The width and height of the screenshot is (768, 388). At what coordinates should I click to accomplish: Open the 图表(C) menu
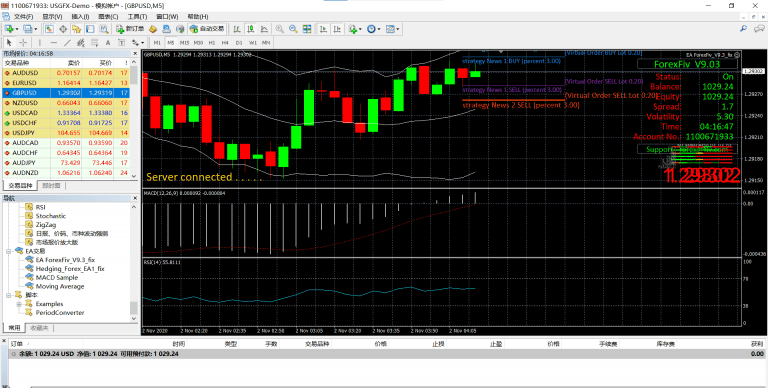point(108,17)
